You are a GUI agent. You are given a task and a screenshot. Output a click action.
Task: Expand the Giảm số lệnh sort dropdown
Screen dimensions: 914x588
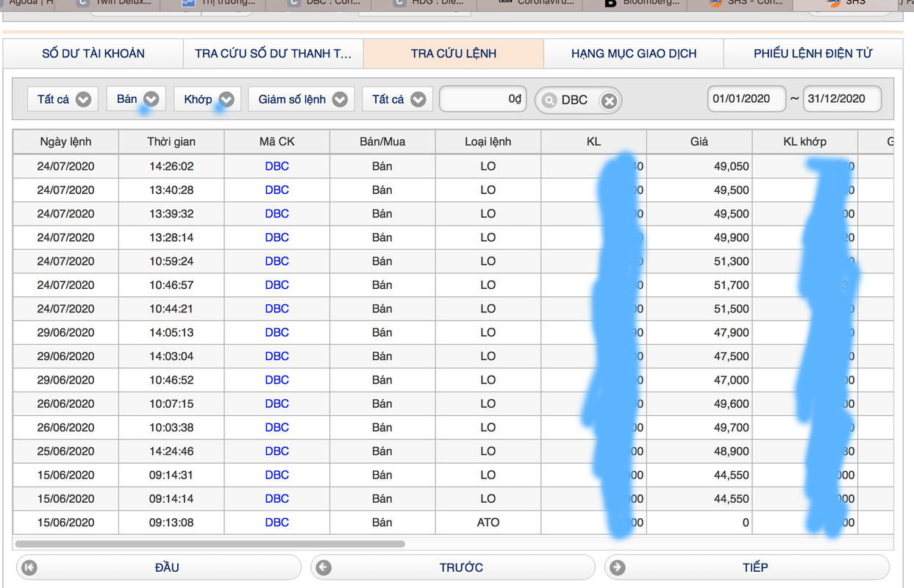click(301, 99)
